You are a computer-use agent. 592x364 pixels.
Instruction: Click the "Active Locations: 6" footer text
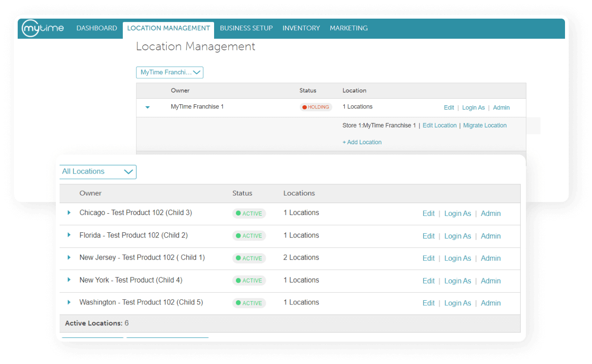coord(97,323)
